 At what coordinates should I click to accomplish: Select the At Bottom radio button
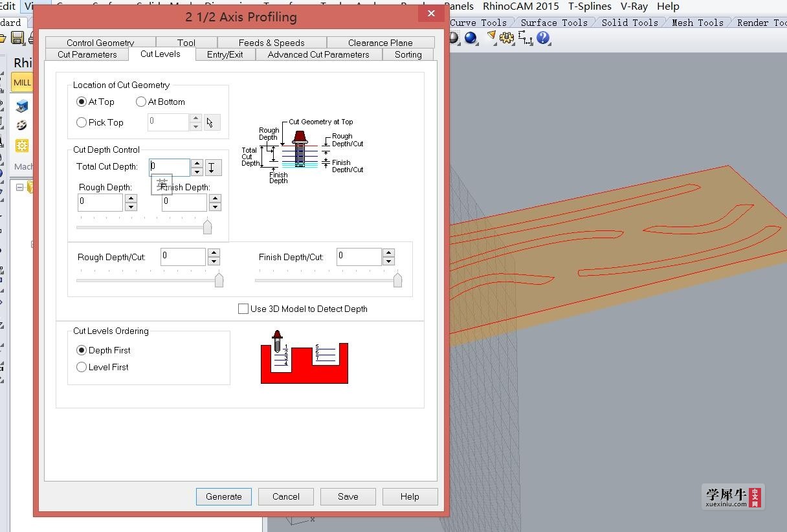pyautogui.click(x=141, y=102)
